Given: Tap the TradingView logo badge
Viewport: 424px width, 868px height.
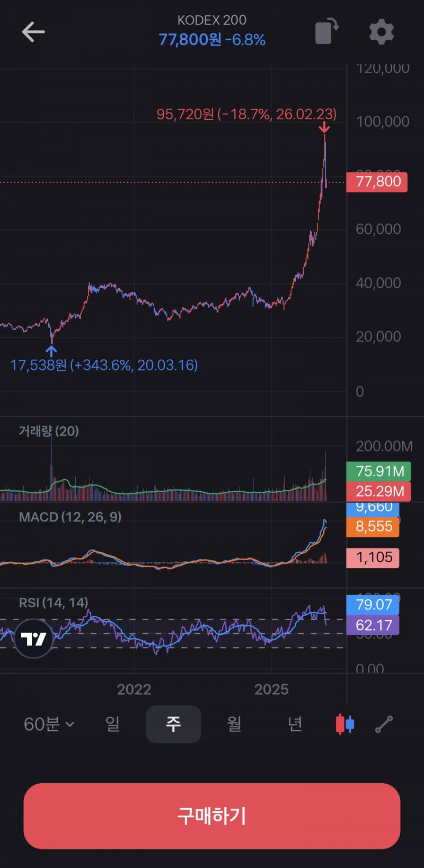Looking at the screenshot, I should click(x=34, y=639).
